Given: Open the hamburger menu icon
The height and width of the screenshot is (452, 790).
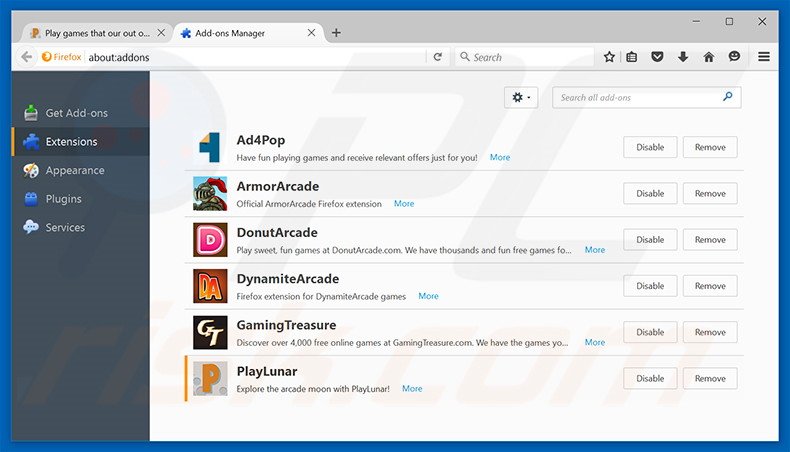Looking at the screenshot, I should pyautogui.click(x=764, y=57).
